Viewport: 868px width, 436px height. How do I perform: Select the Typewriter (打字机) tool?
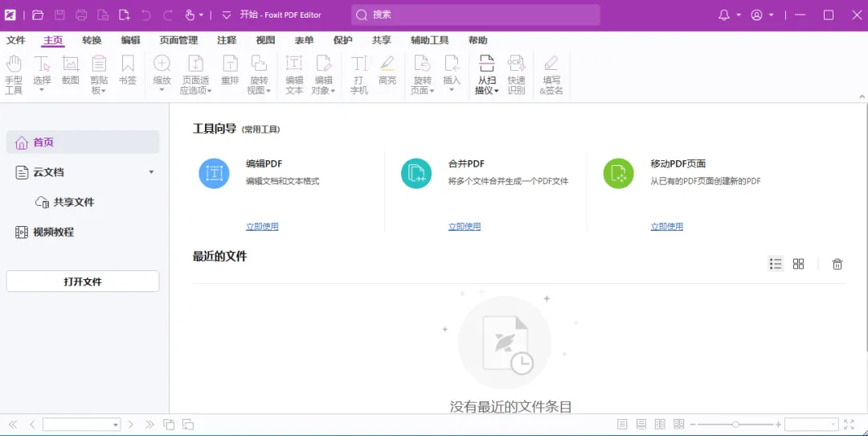coord(358,74)
